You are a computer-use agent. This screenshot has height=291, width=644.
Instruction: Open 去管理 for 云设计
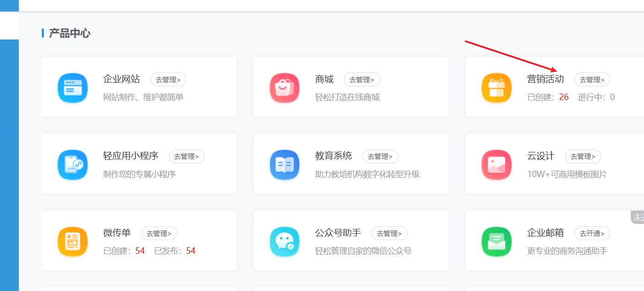583,156
